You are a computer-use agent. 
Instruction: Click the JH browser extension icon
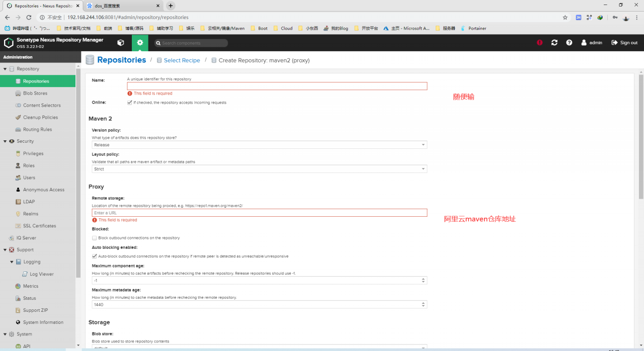pyautogui.click(x=579, y=17)
